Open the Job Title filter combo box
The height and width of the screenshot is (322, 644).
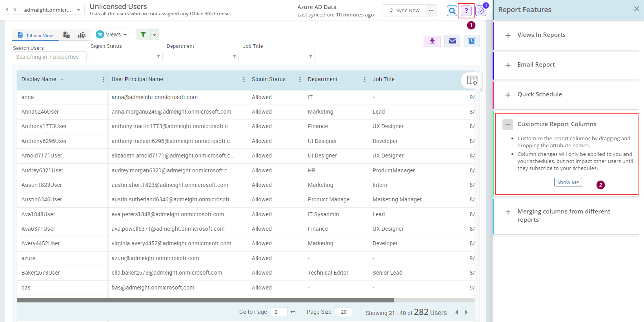tap(278, 57)
